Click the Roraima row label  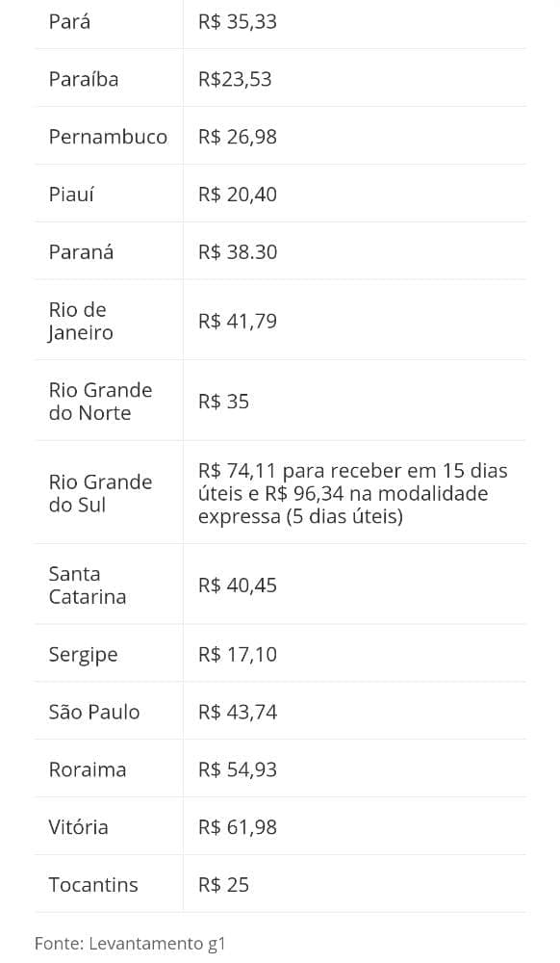pos(88,769)
